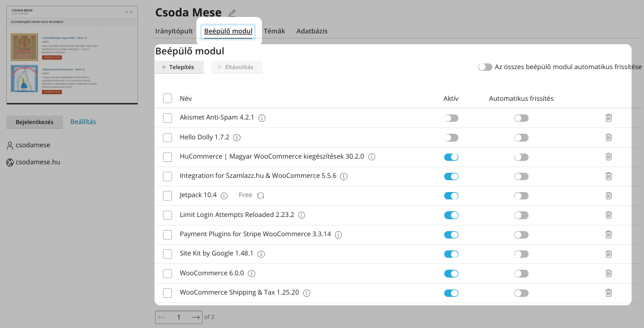
Task: Click the Bejelentkezés button
Action: (x=35, y=122)
